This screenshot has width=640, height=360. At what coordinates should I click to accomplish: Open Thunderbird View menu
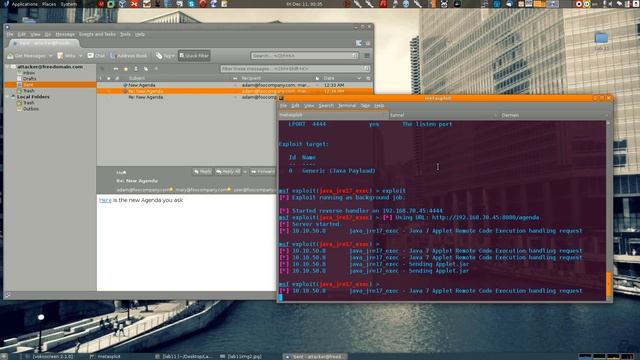(x=36, y=34)
